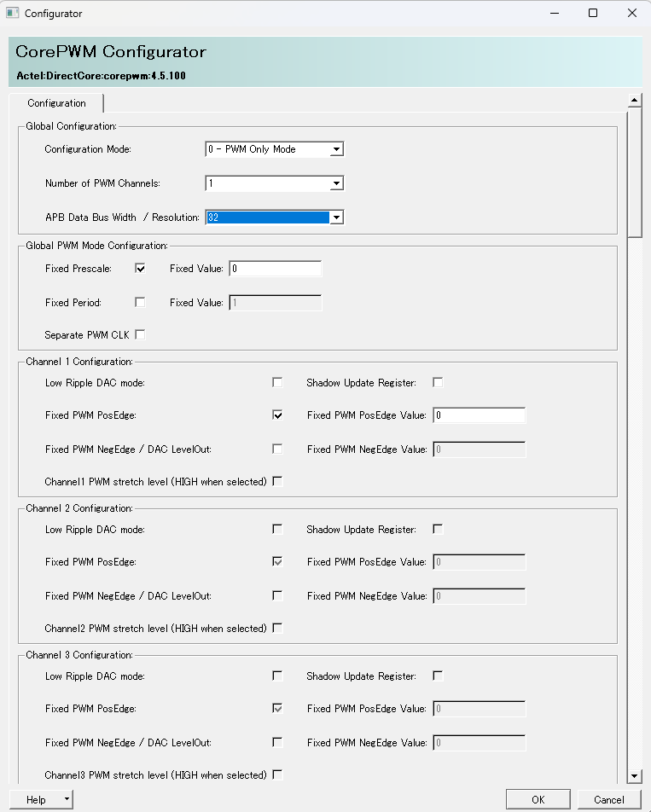The width and height of the screenshot is (651, 812).
Task: Enable the Fixed Period checkbox
Action: (x=140, y=302)
